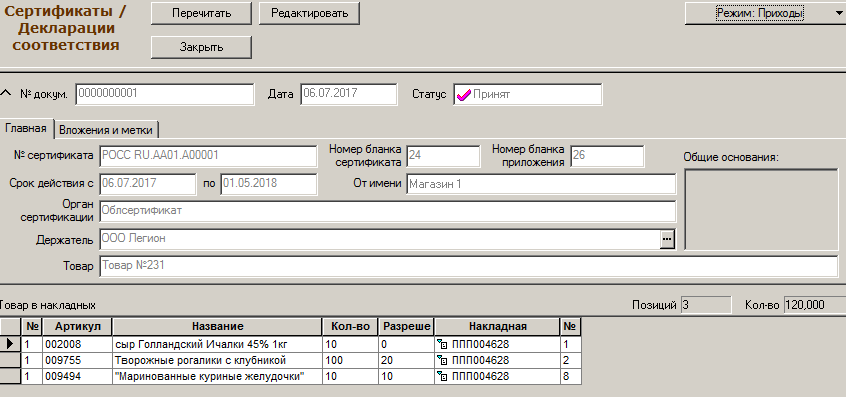Open the Режим: Приходы dropdown arrow

click(x=838, y=13)
